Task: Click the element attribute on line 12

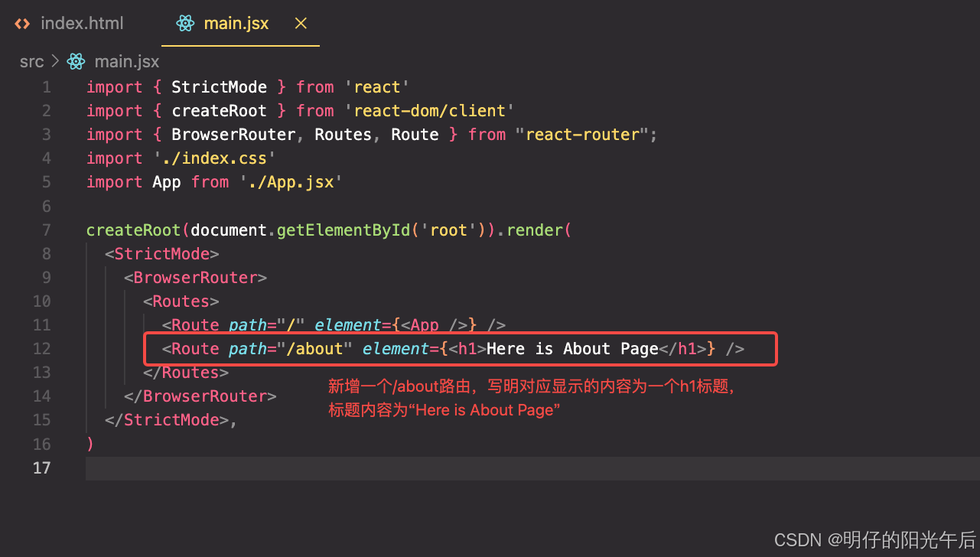Action: [396, 349]
